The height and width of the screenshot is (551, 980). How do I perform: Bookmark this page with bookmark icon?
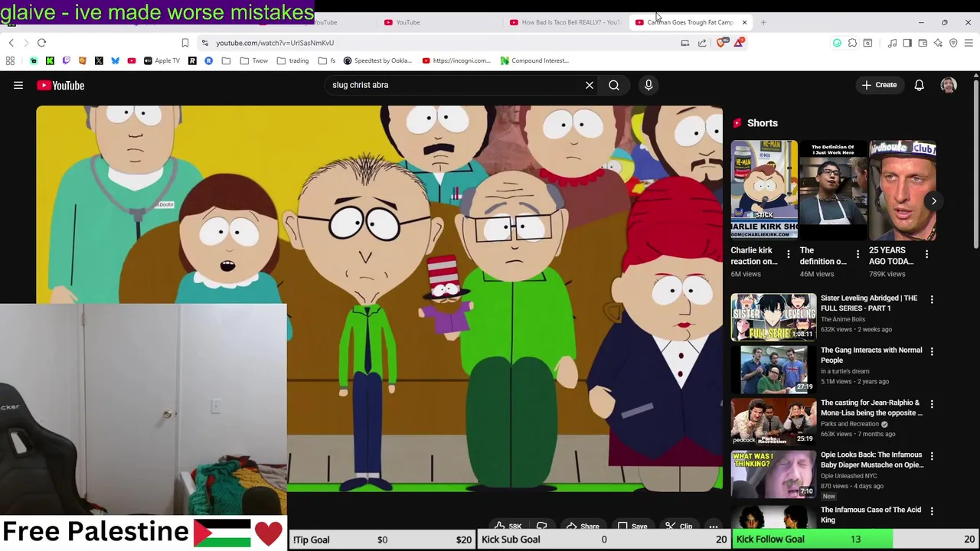[x=185, y=43]
